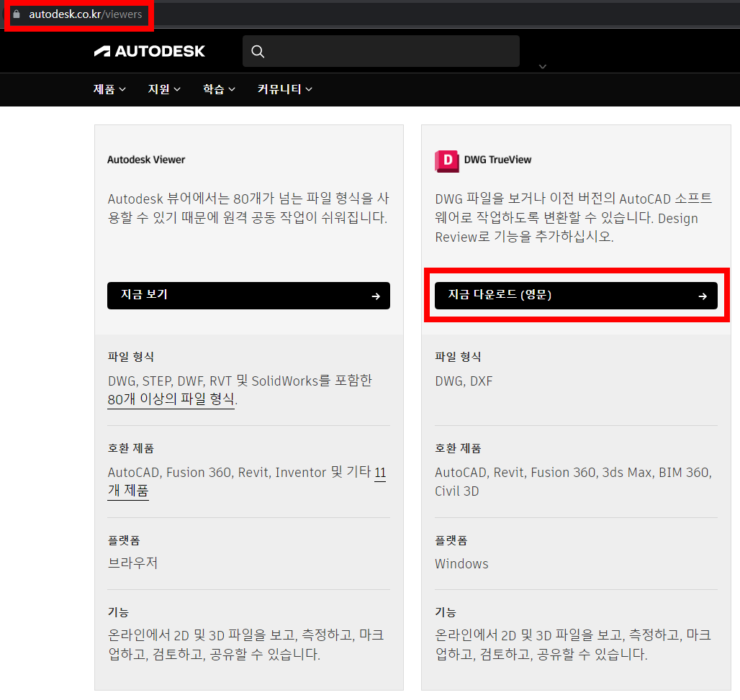Screen dimensions: 740x700
Task: Click inside the Autodesk search field
Action: pyautogui.click(x=381, y=51)
